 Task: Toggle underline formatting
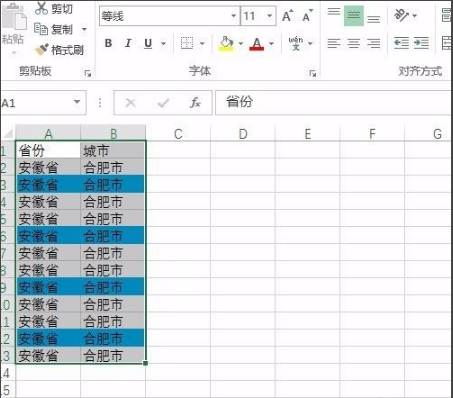tap(148, 43)
